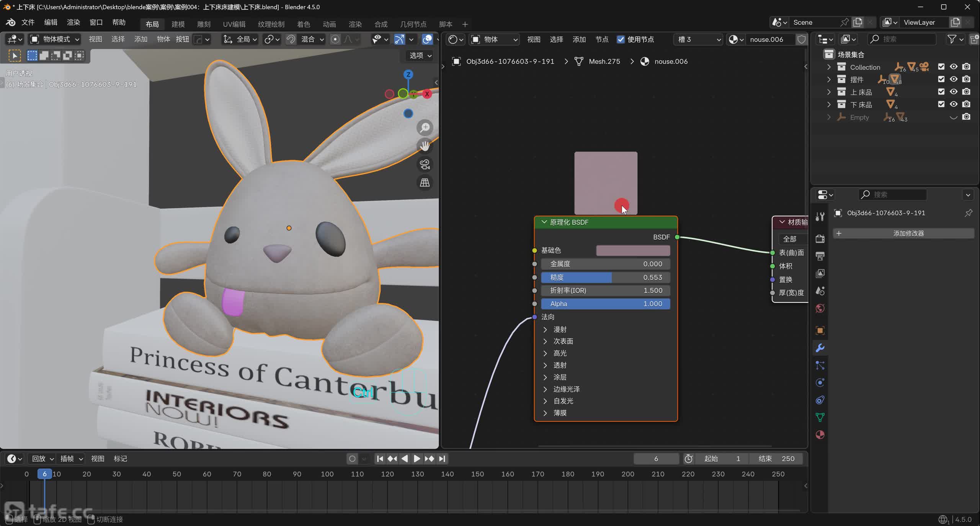
Task: Uncheck the 使用节点 checkbox
Action: pos(621,39)
